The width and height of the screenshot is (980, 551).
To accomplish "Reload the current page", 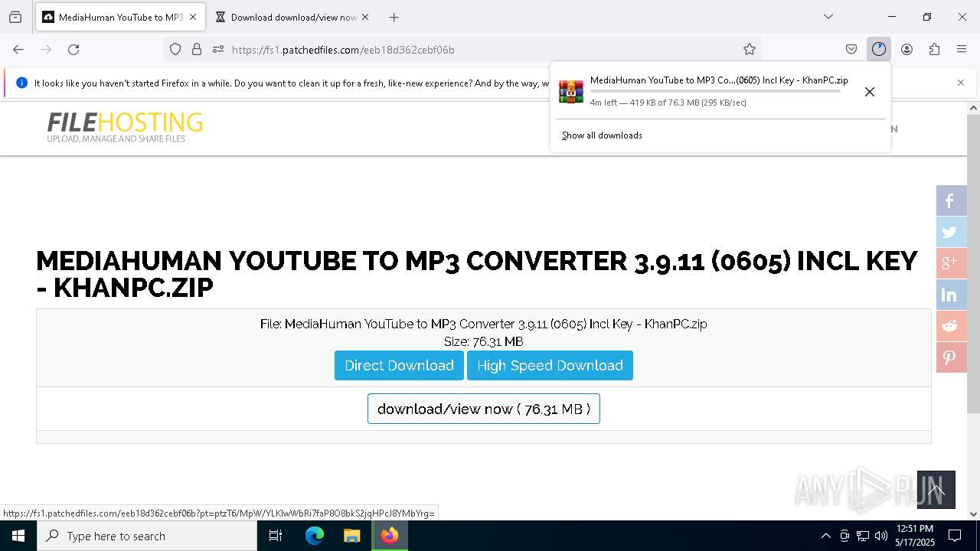I will [73, 49].
